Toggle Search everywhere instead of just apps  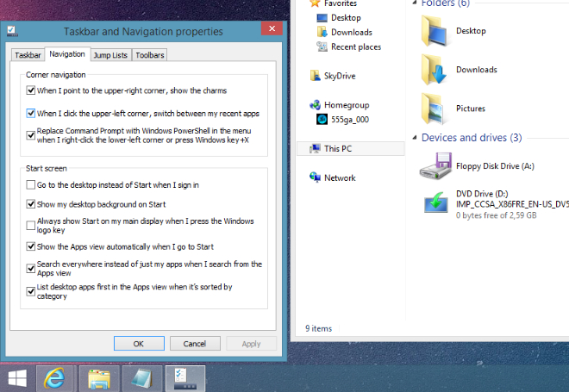click(x=31, y=269)
